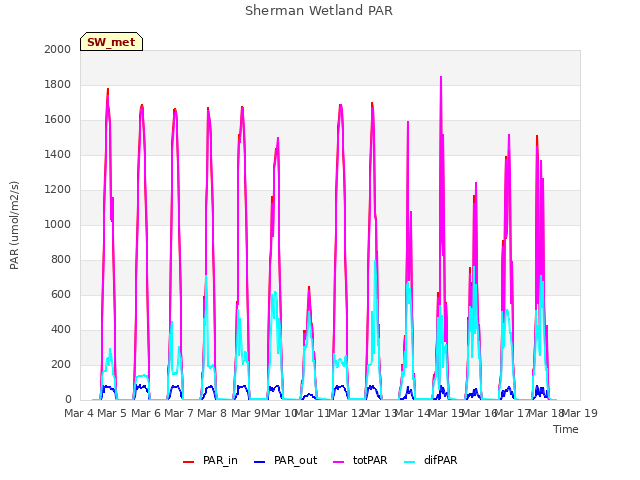Click the y-axis tick 200
Image resolution: width=640 pixels, height=480 pixels.
(x=61, y=364)
